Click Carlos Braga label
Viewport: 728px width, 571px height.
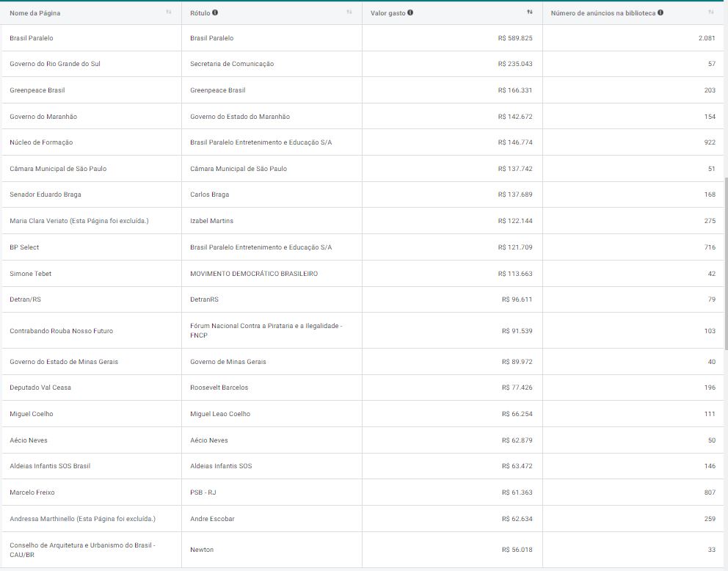pyautogui.click(x=210, y=194)
